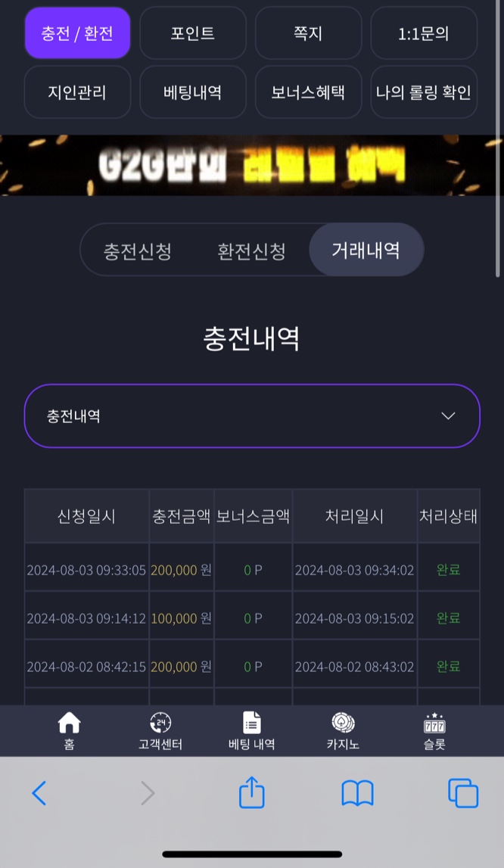Switch to the 환전신청 tab
This screenshot has width=504, height=868.
pyautogui.click(x=251, y=251)
